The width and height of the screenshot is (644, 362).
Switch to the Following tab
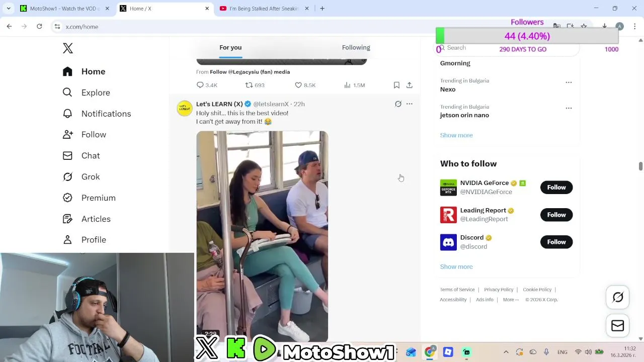356,47
